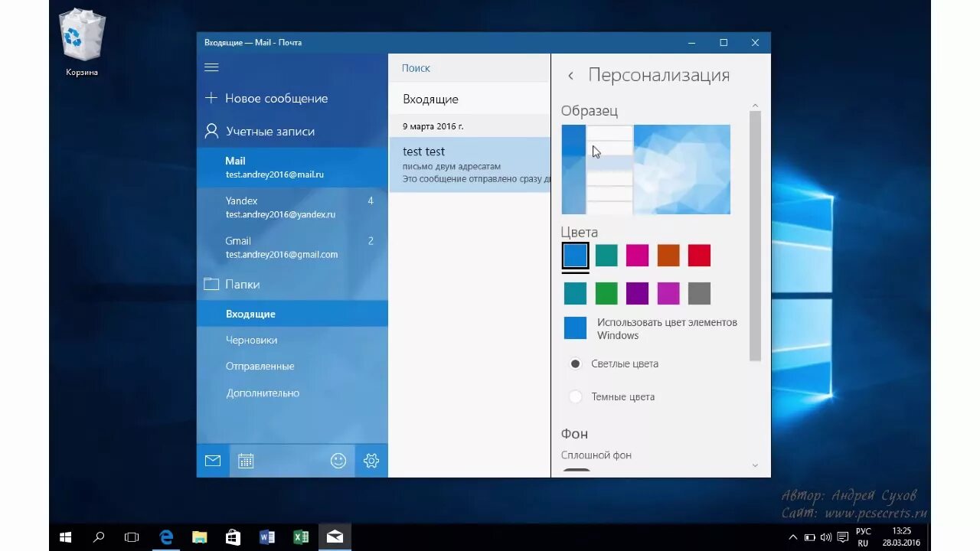Viewport: 980px width, 551px height.
Task: Launch Word from taskbar
Action: (267, 537)
